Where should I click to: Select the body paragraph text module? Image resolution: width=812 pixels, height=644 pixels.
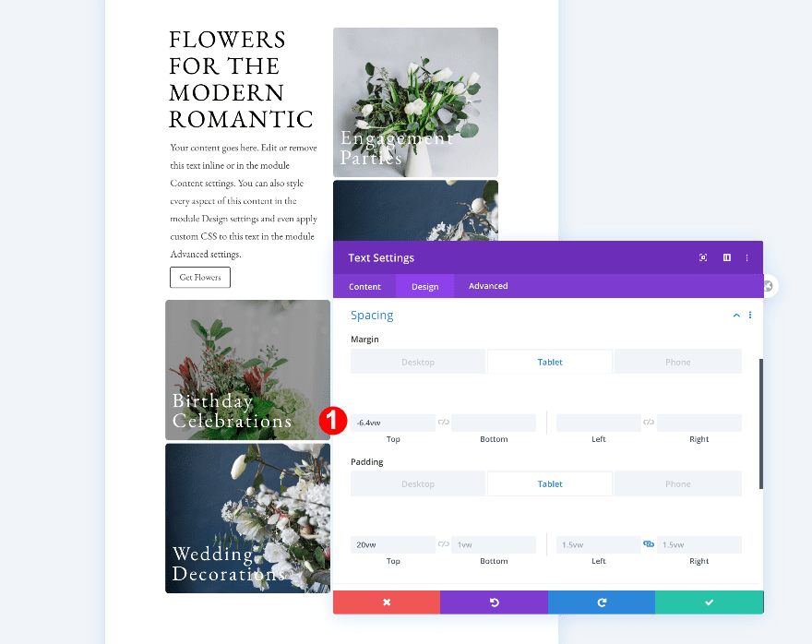[244, 201]
